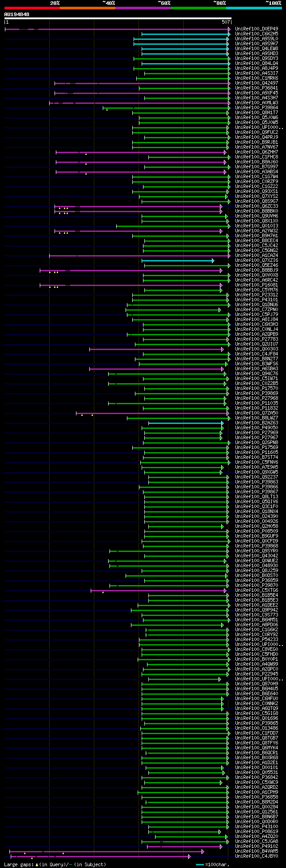Click the red 20% identity legend segment

point(32,8)
